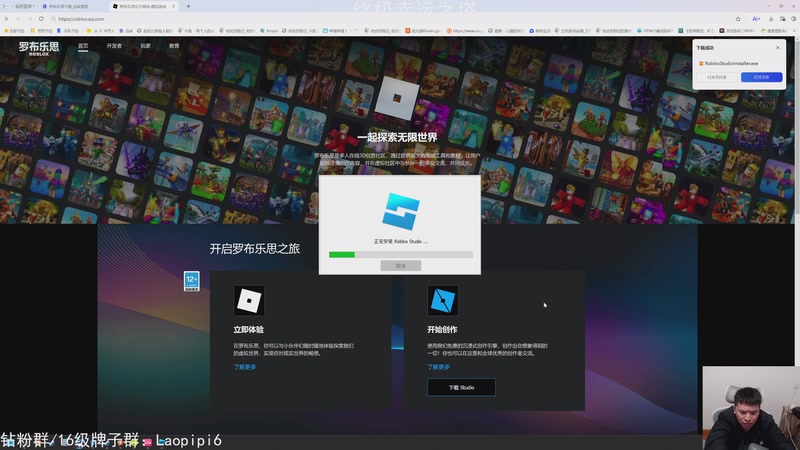
Task: Follow 了解更多 link under 开始创作
Action: click(x=438, y=367)
